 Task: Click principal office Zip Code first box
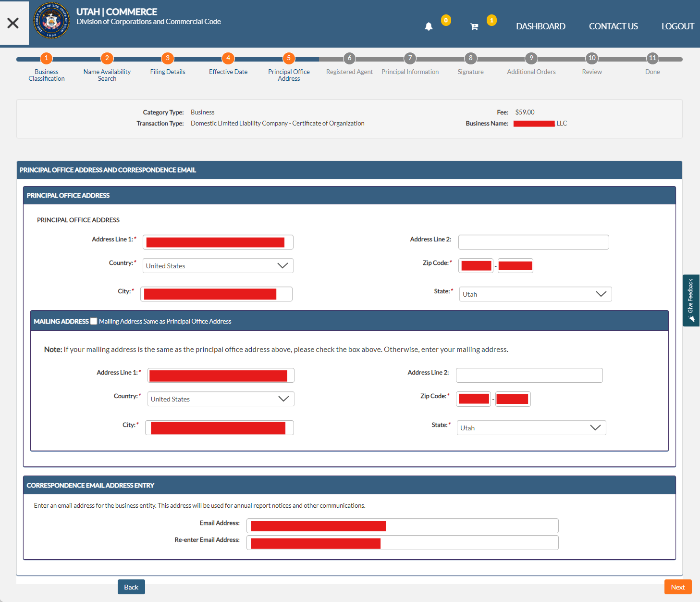[476, 265]
